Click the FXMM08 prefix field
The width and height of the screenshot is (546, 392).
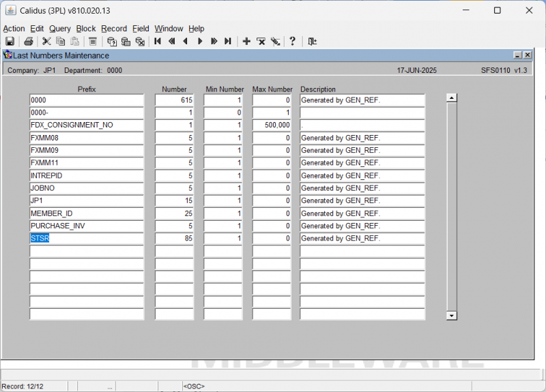87,138
